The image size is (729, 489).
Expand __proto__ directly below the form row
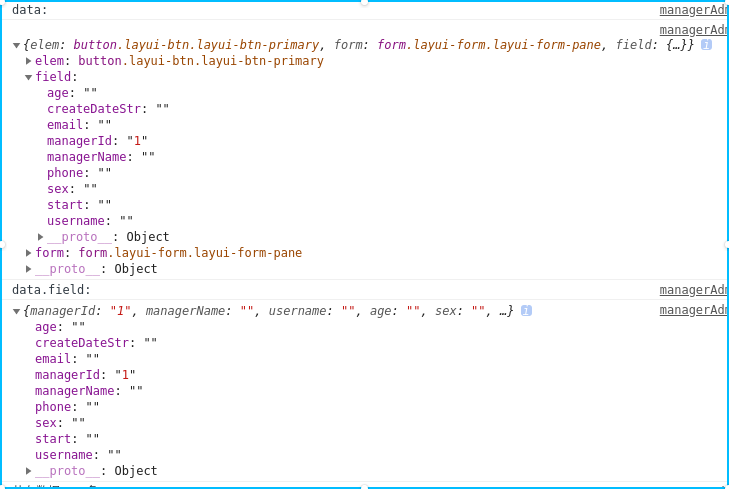[x=28, y=269]
